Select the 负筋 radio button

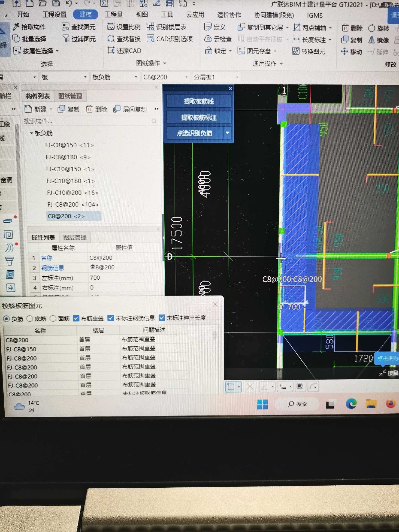coord(6,319)
